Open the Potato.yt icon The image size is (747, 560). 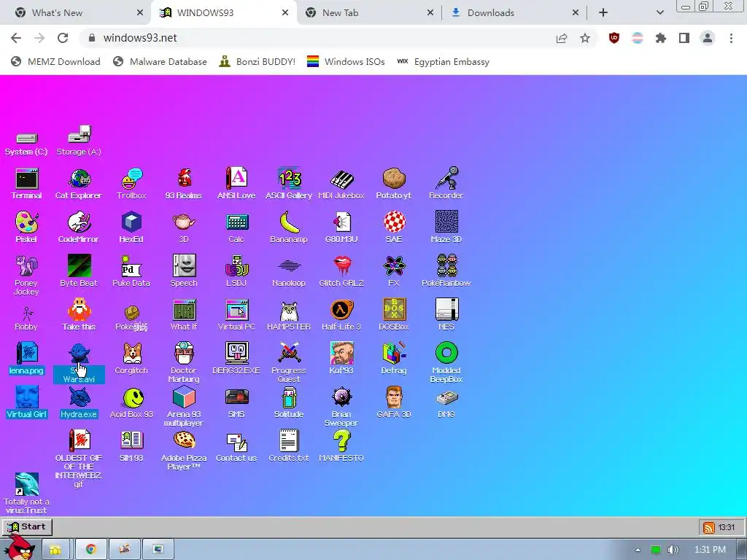tap(393, 183)
